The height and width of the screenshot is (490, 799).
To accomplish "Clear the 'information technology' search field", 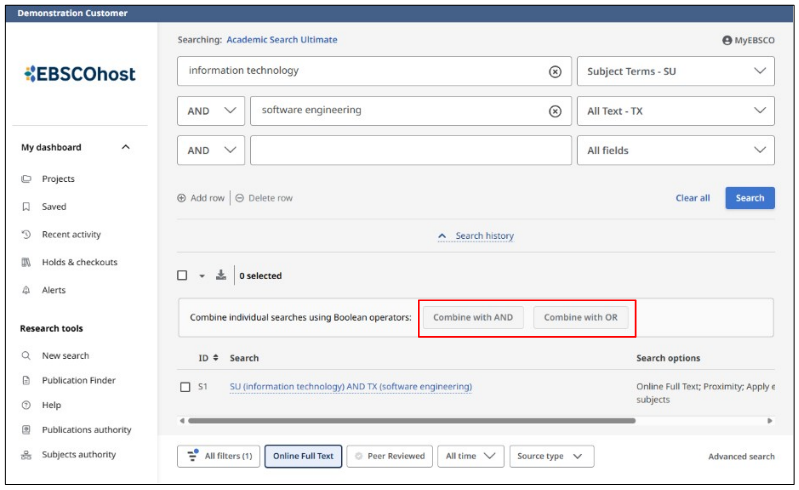I will click(x=555, y=72).
